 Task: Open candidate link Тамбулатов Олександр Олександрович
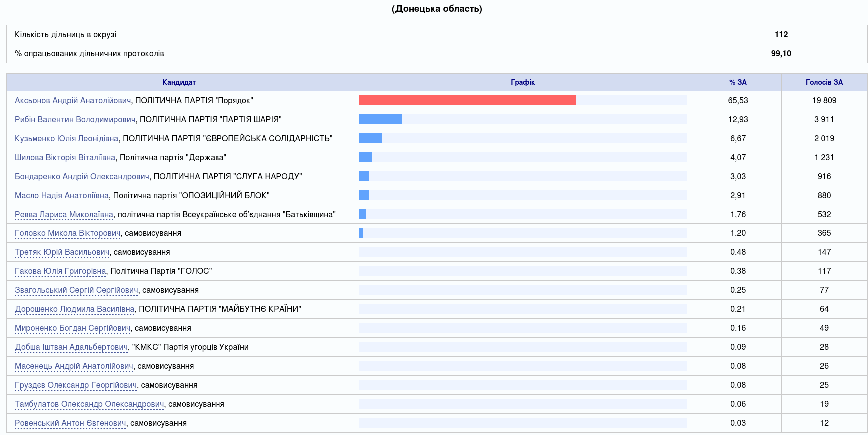[89, 404]
